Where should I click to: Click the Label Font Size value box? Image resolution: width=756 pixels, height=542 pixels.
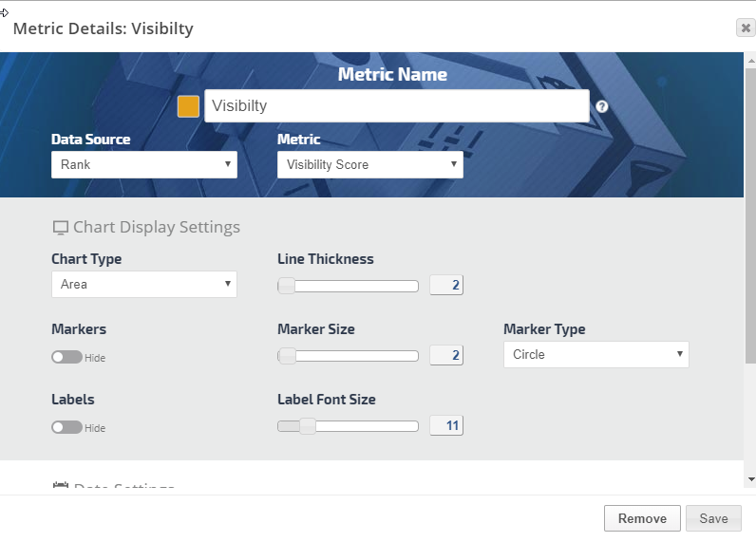446,426
